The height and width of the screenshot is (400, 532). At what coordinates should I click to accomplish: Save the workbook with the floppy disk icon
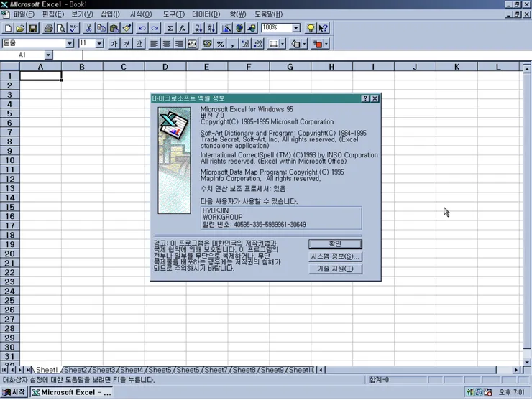click(x=33, y=28)
